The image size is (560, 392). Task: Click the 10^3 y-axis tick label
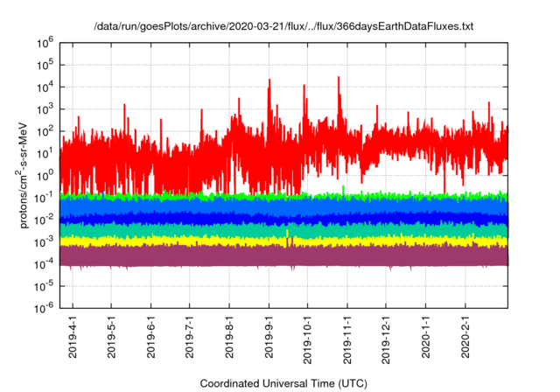coord(45,108)
